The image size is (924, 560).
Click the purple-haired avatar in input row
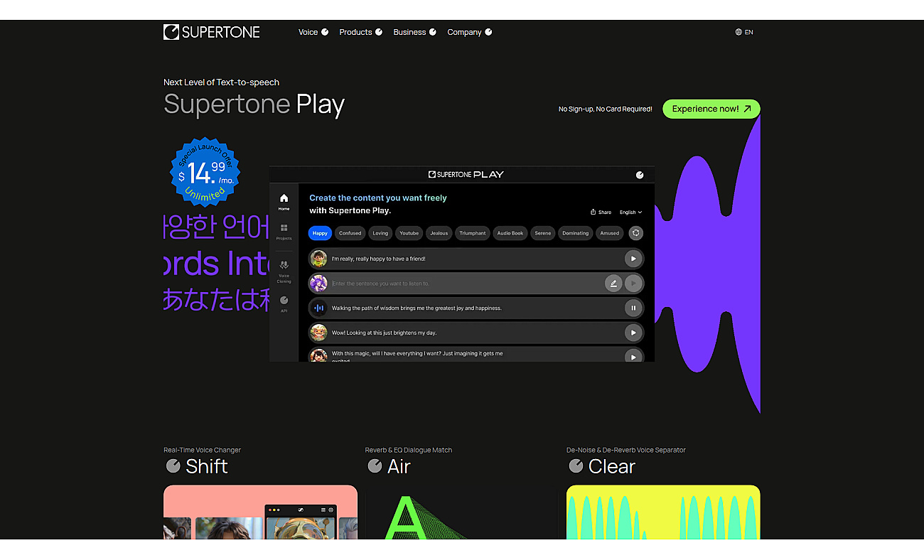318,284
